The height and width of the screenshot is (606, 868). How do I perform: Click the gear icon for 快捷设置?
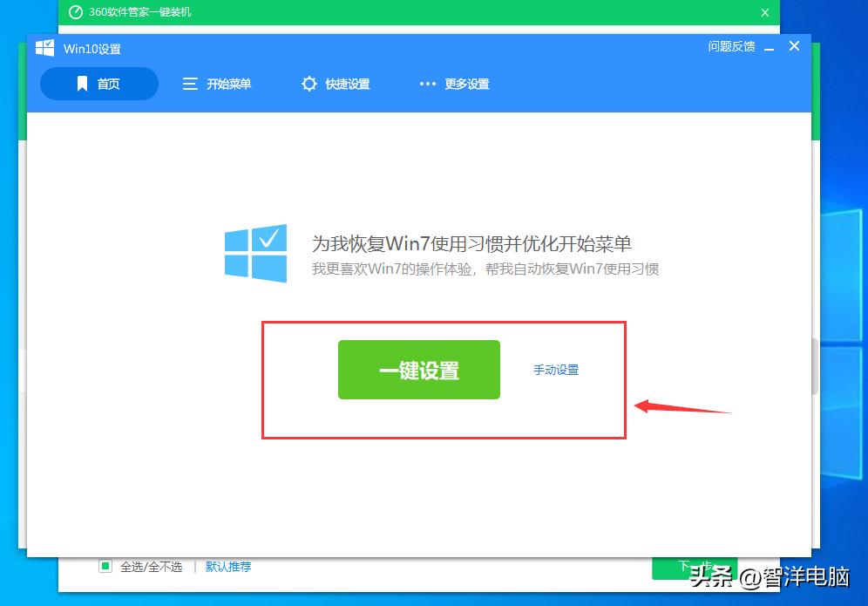(x=309, y=84)
